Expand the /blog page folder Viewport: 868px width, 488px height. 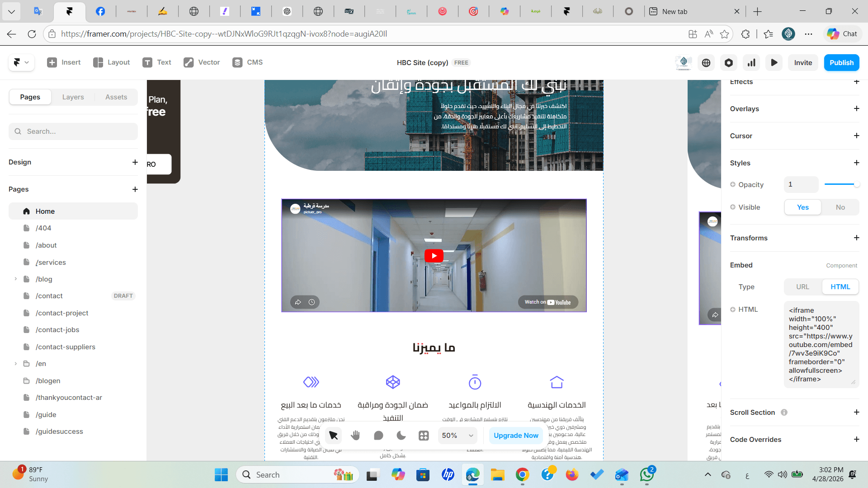coord(16,279)
